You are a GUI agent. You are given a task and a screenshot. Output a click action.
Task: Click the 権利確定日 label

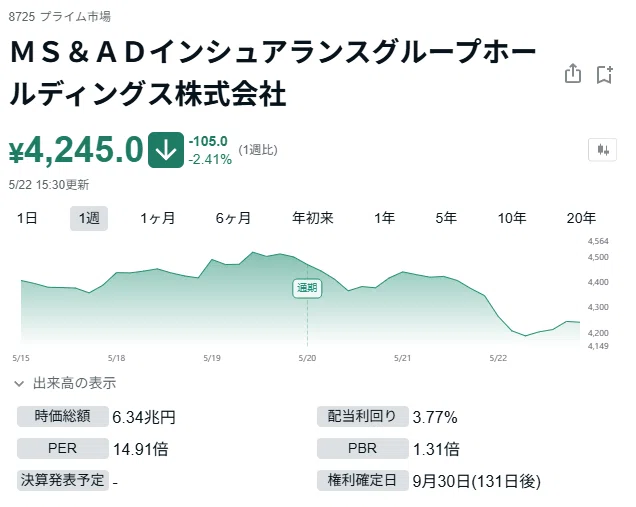pyautogui.click(x=362, y=480)
